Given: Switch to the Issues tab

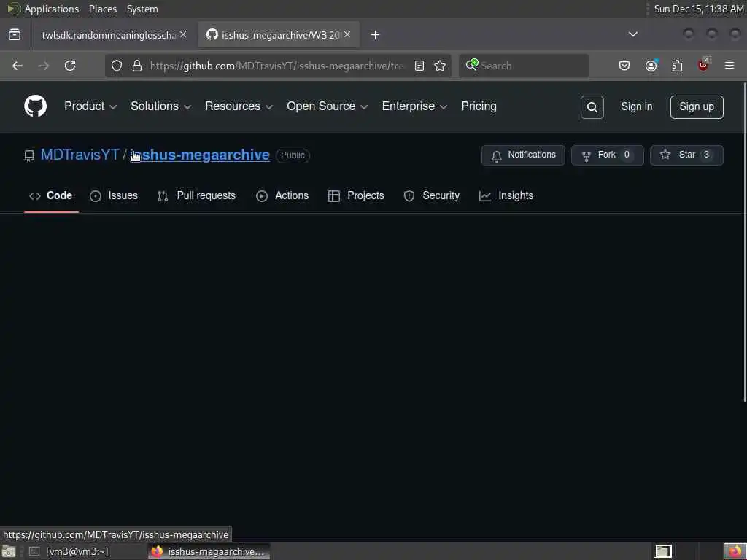Looking at the screenshot, I should tap(114, 195).
